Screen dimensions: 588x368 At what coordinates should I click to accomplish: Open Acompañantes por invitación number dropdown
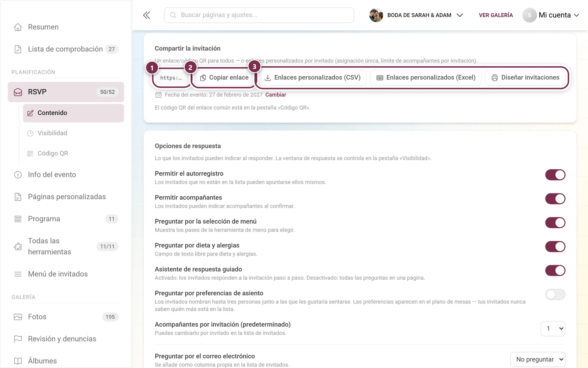click(x=553, y=329)
